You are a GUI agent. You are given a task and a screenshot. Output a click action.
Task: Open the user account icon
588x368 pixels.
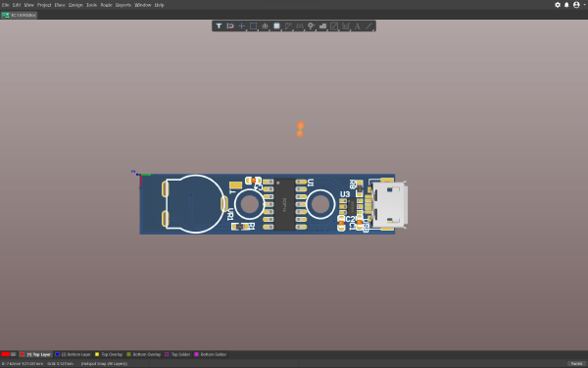[576, 5]
